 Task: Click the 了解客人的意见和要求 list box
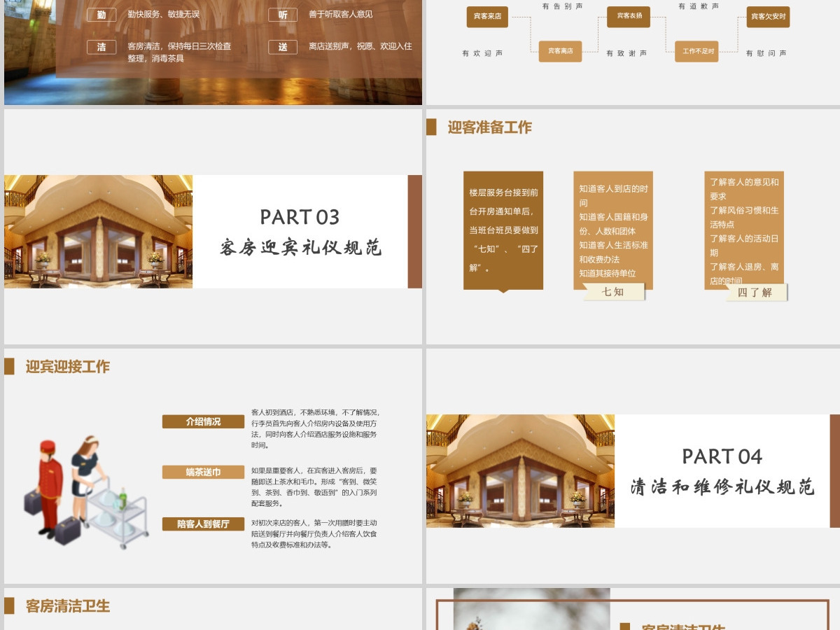coord(744,230)
